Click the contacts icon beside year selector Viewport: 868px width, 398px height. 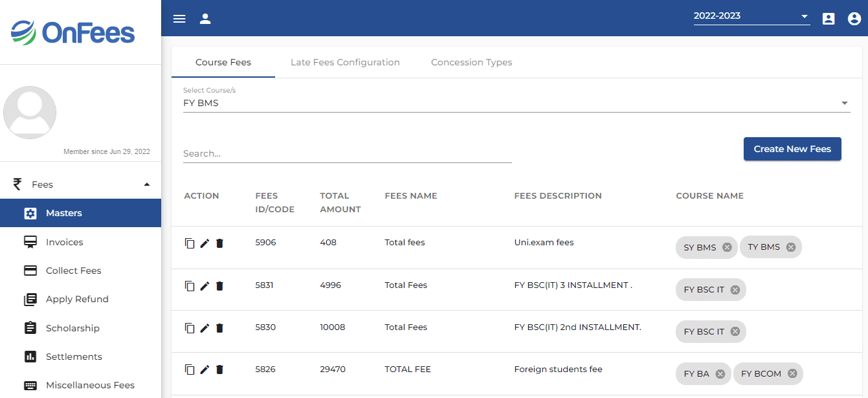coord(829,19)
